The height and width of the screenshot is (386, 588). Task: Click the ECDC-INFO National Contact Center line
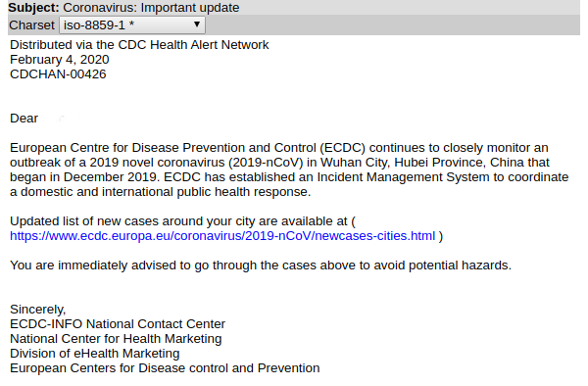(118, 324)
